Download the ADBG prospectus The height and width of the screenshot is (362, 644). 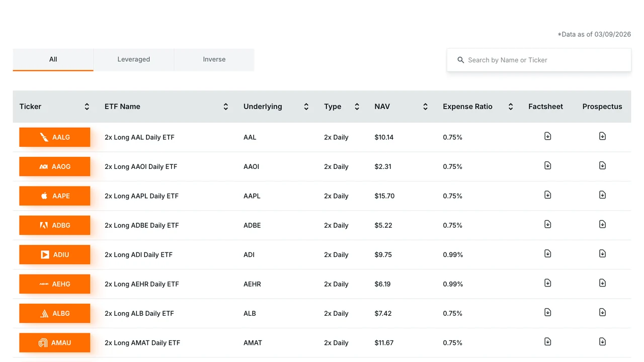click(x=602, y=224)
